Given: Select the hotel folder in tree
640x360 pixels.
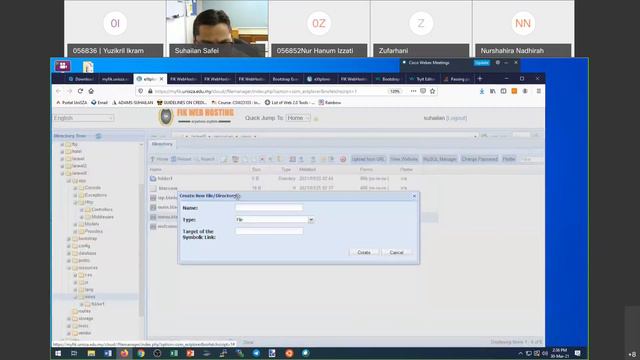Looking at the screenshot, I should tap(77, 151).
